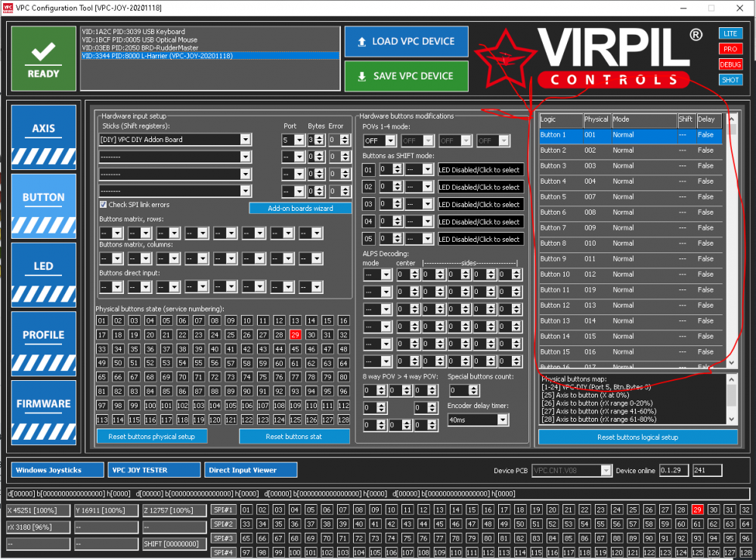Open the AXIS tab

coord(43,128)
